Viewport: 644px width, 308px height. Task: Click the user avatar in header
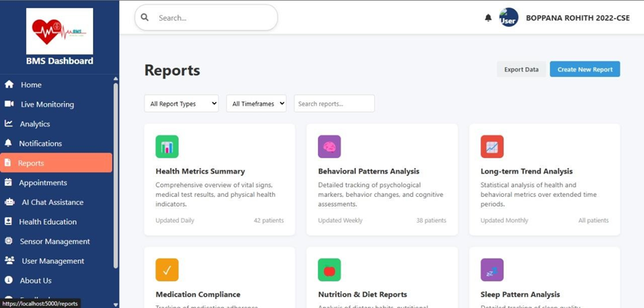point(508,18)
